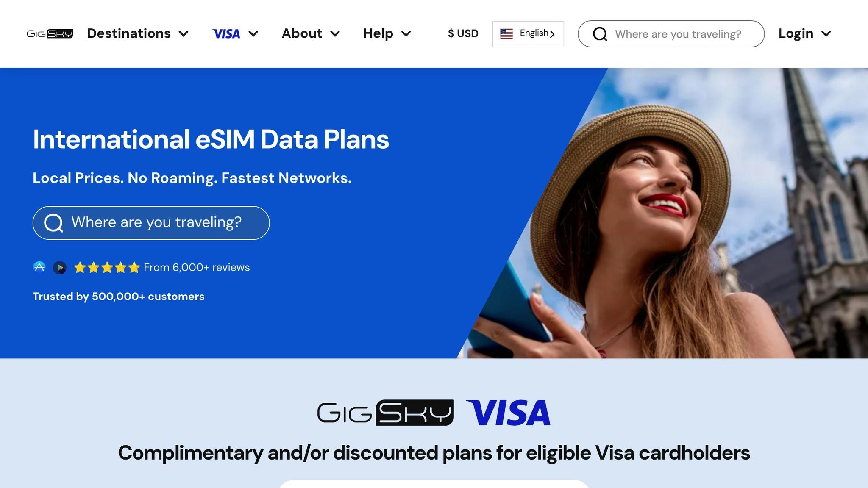Click From 6,000+ reviews link

tap(197, 267)
